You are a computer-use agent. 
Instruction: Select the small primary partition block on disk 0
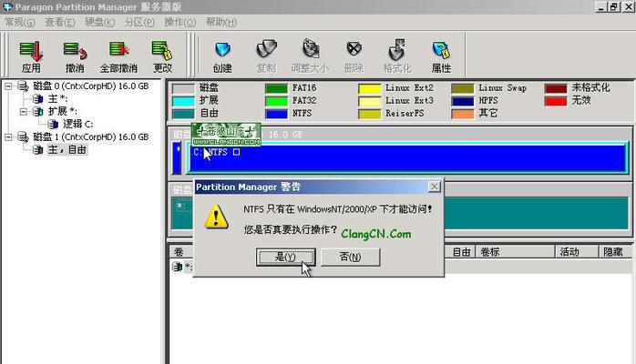tap(177, 158)
